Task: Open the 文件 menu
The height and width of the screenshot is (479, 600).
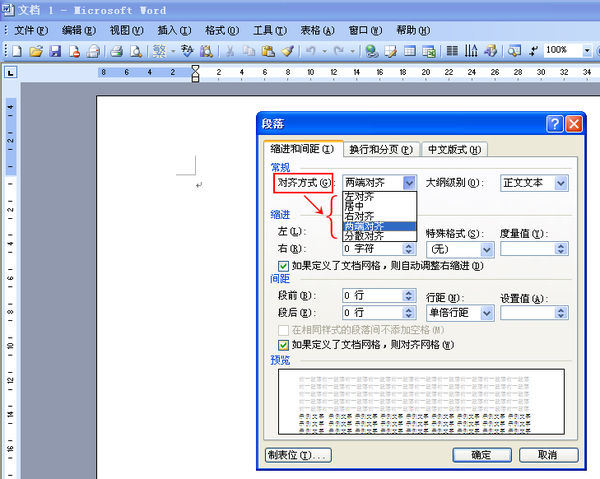Action: [31, 30]
